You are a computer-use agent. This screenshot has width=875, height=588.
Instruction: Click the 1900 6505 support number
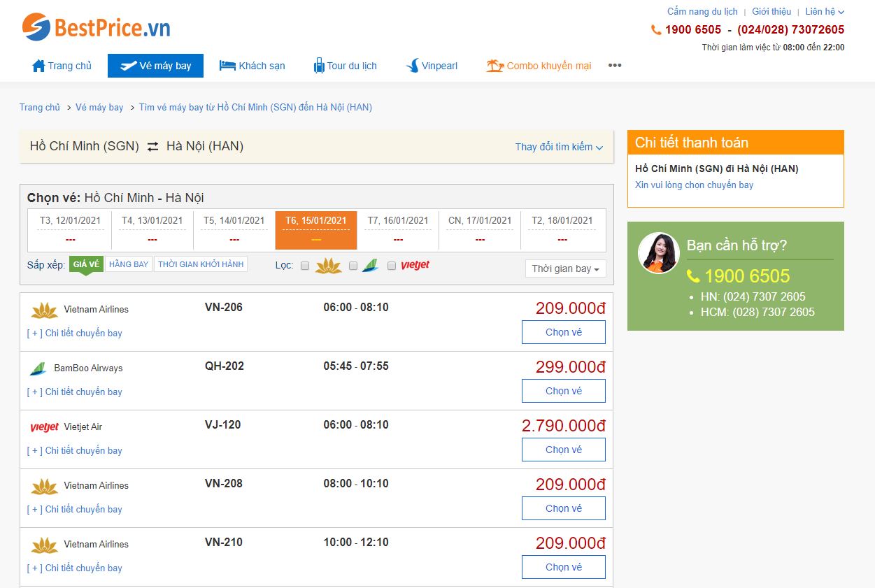(747, 276)
